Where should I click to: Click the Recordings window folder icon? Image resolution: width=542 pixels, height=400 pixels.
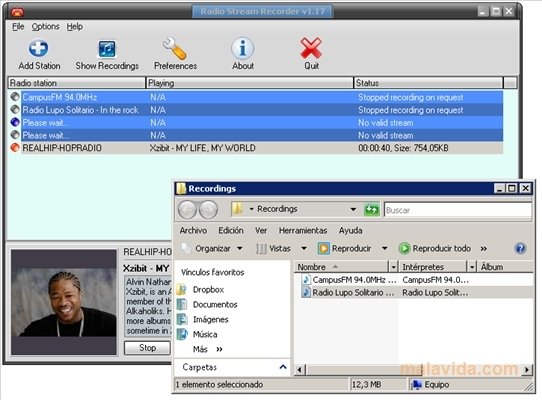coord(181,188)
